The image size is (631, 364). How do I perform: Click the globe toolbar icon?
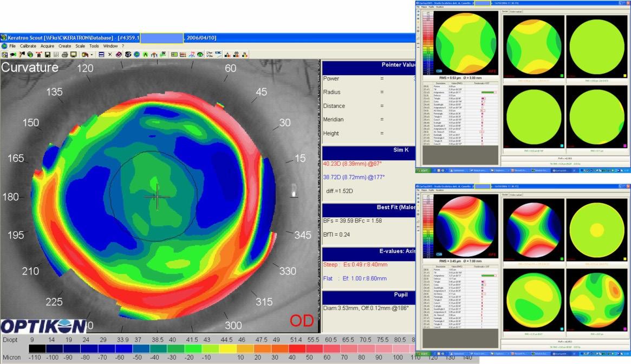pyautogui.click(x=30, y=54)
